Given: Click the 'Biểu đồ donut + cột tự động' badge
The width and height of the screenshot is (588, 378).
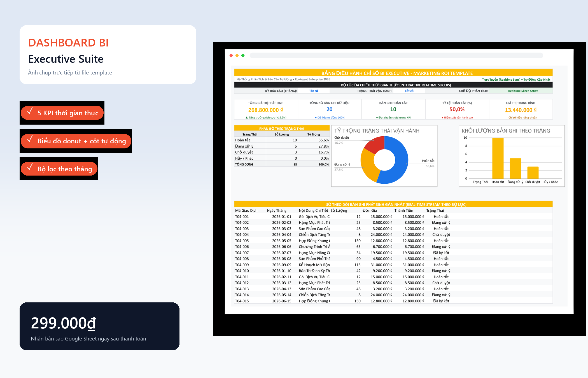Looking at the screenshot, I should 76,141.
